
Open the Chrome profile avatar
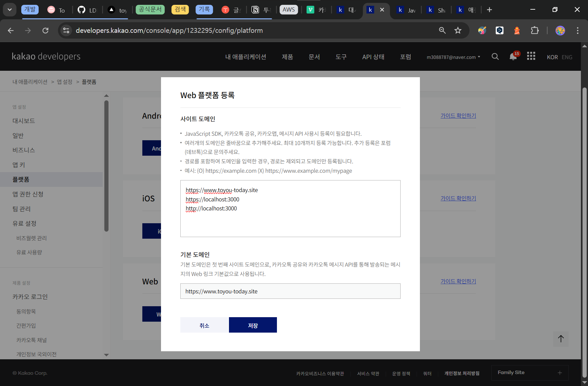(560, 31)
